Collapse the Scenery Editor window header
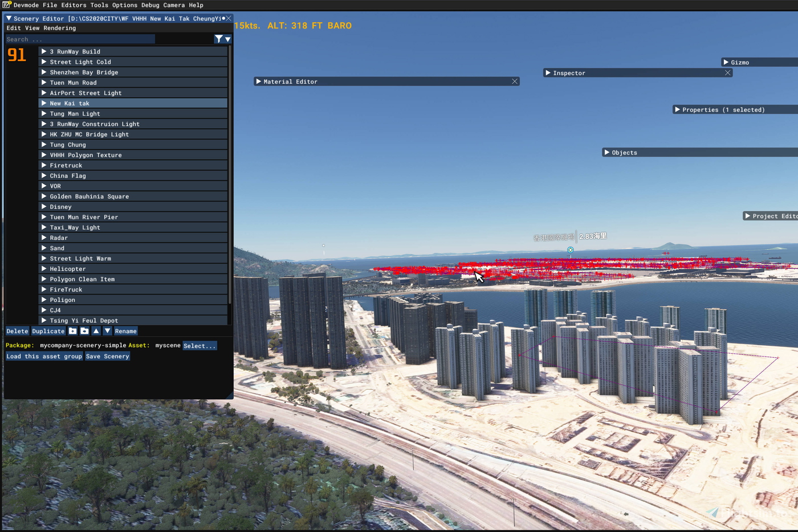This screenshot has height=532, width=798. 9,18
